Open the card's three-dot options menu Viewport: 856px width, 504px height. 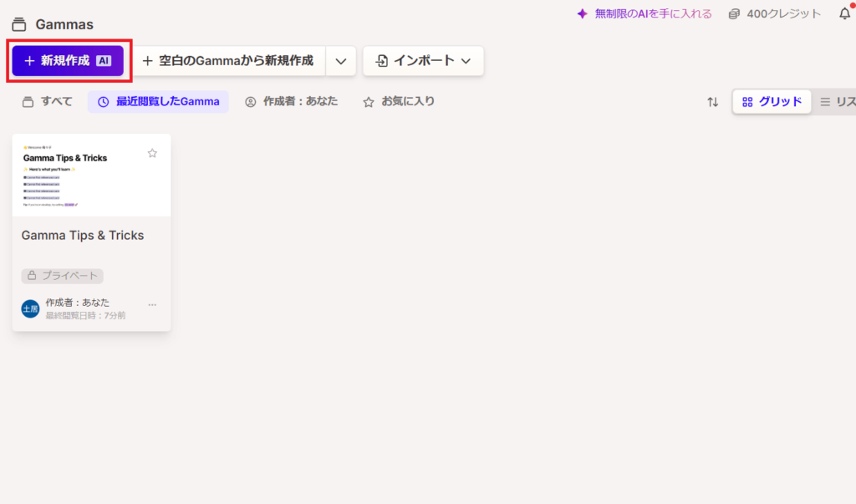click(152, 305)
